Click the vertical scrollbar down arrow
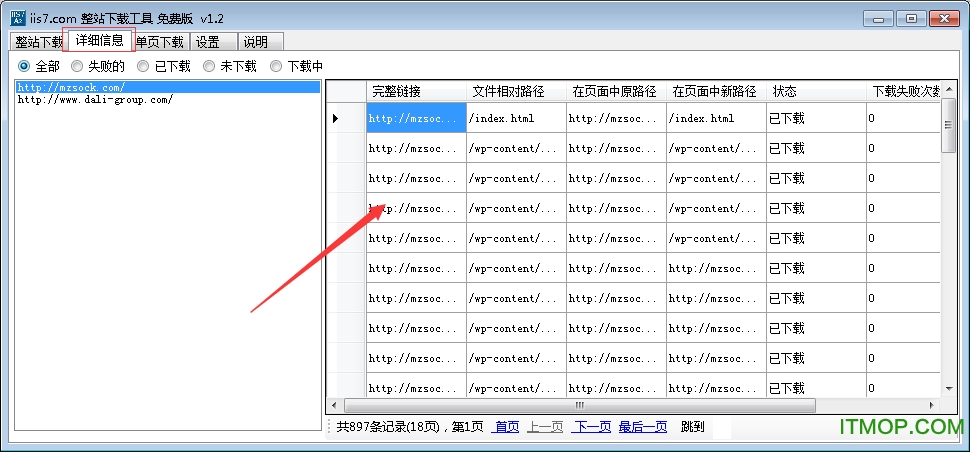 pyautogui.click(x=948, y=389)
